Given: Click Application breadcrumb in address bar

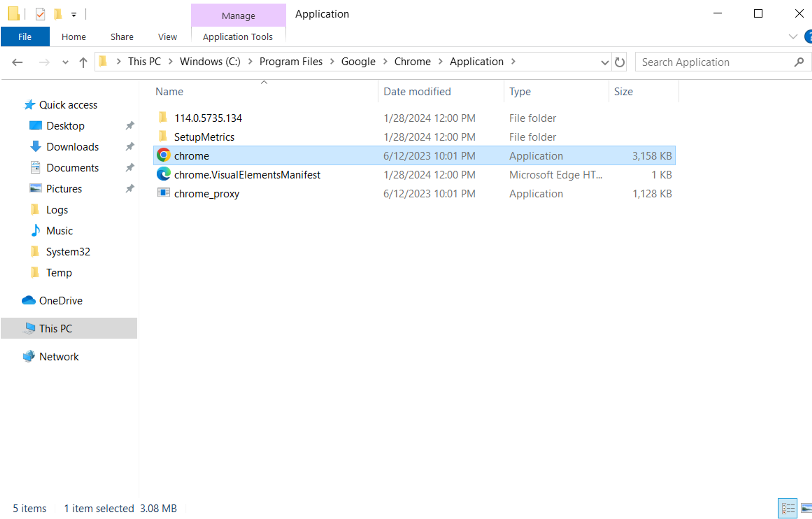Looking at the screenshot, I should click(x=476, y=62).
